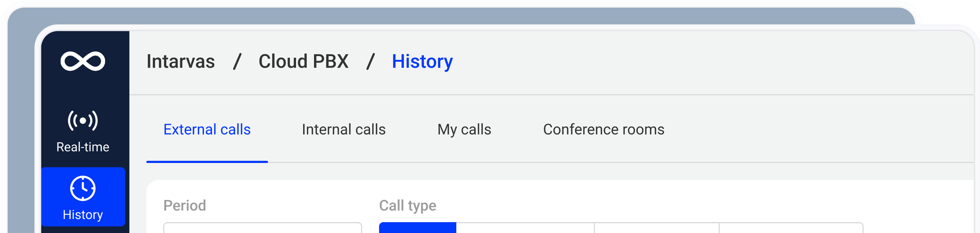Click the Real-time broadcast signal icon
Image resolution: width=980 pixels, height=233 pixels.
83,121
